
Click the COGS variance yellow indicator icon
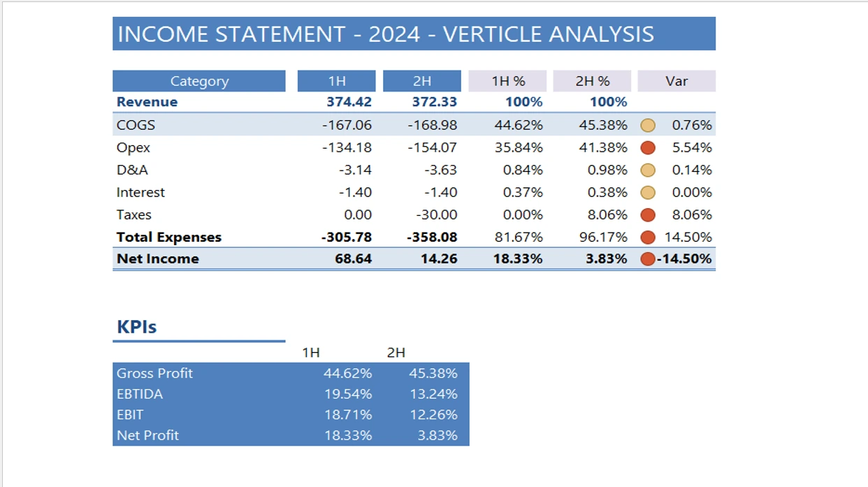pyautogui.click(x=648, y=126)
